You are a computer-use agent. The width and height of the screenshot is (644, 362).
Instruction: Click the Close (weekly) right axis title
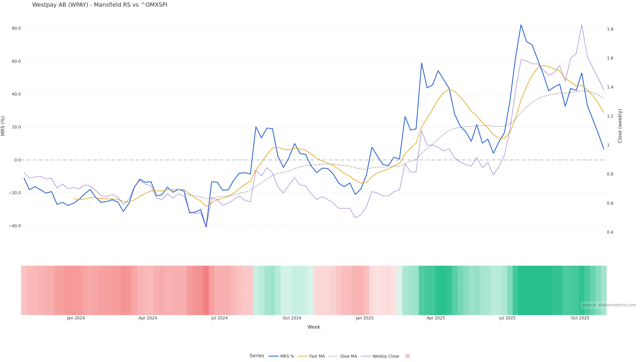pyautogui.click(x=620, y=126)
